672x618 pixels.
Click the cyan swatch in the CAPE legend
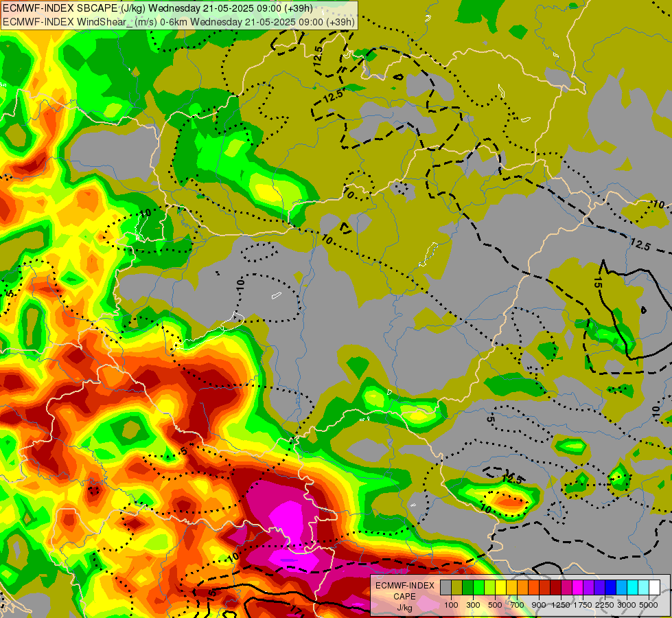click(633, 587)
